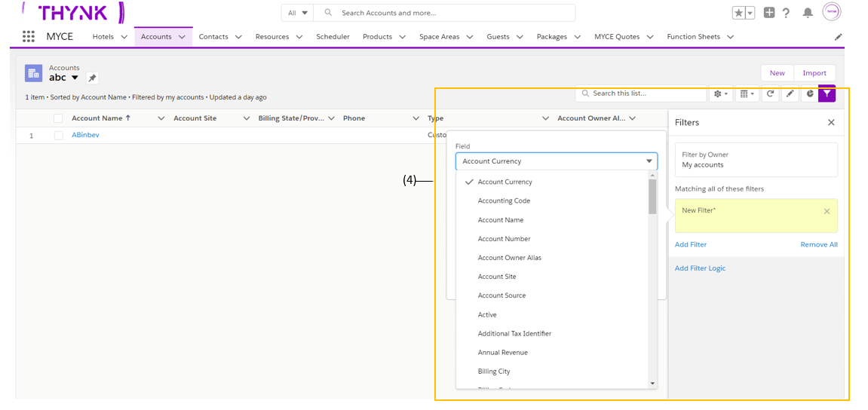Show the charts panel

810,93
